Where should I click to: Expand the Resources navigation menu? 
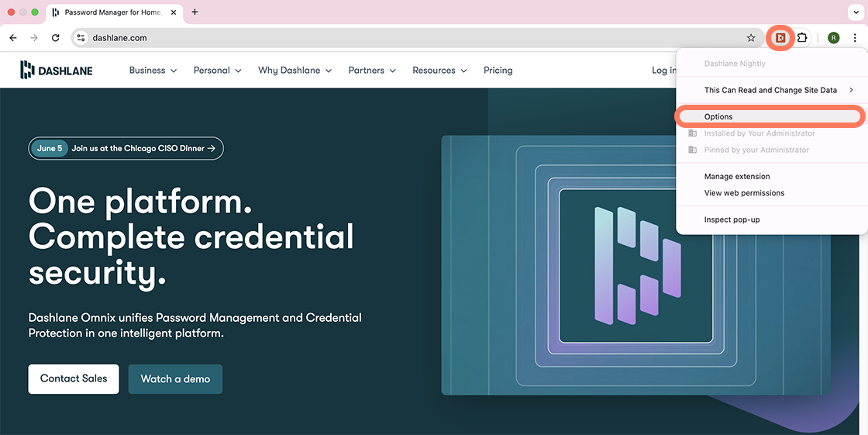coord(440,71)
